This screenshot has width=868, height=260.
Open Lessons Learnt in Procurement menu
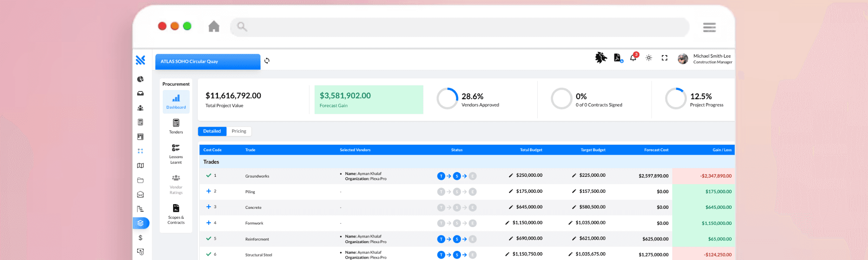pos(176,154)
